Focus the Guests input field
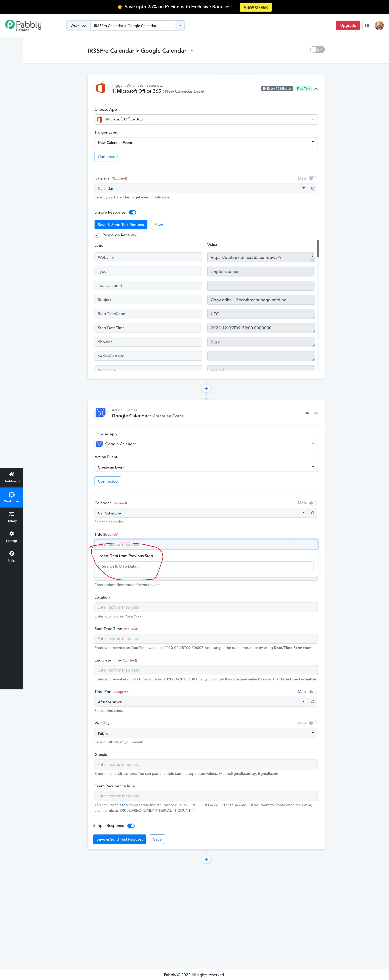 [206, 764]
